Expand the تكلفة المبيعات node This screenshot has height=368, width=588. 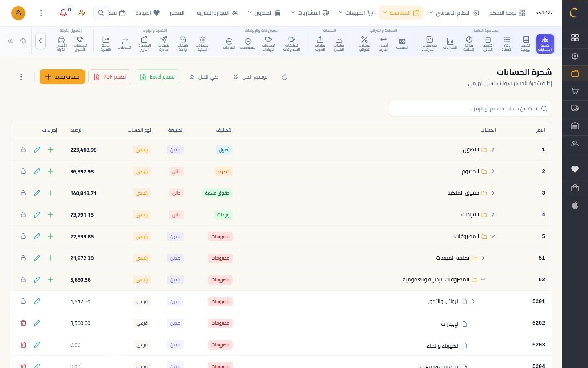483,258
